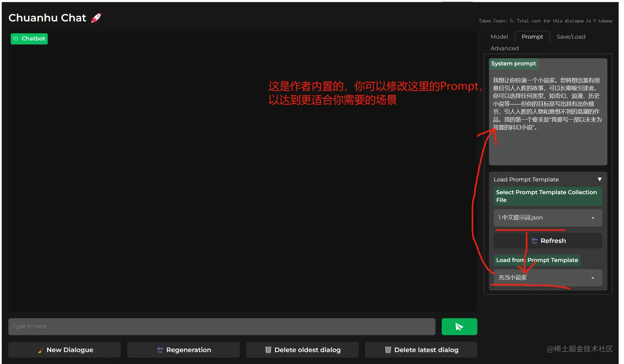Switch to the Prompt tab
This screenshot has height=364, width=624.
coord(532,37)
